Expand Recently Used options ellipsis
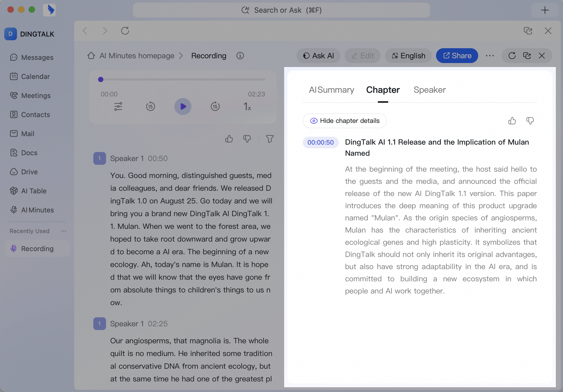The width and height of the screenshot is (563, 392). click(64, 231)
